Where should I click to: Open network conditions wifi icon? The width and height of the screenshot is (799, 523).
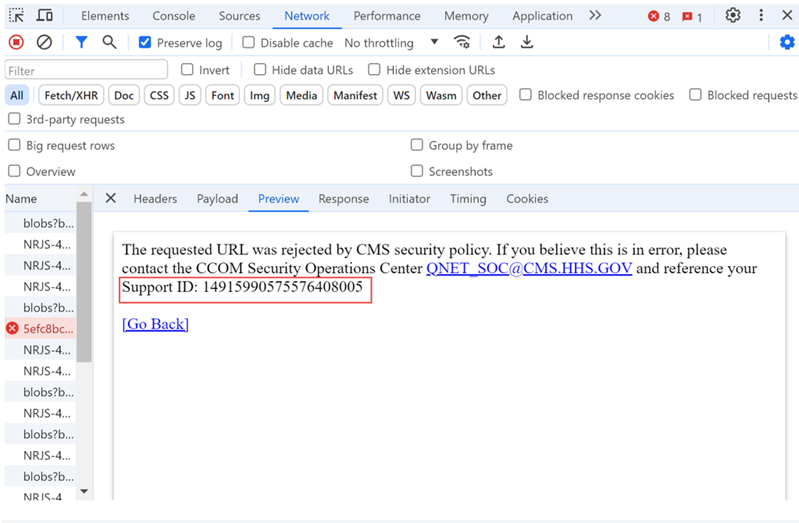pyautogui.click(x=461, y=43)
